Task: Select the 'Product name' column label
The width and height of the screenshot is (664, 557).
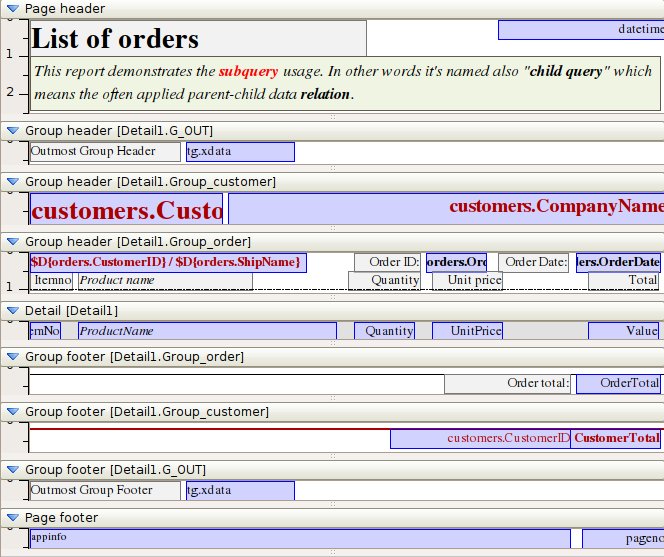Action: (x=166, y=281)
